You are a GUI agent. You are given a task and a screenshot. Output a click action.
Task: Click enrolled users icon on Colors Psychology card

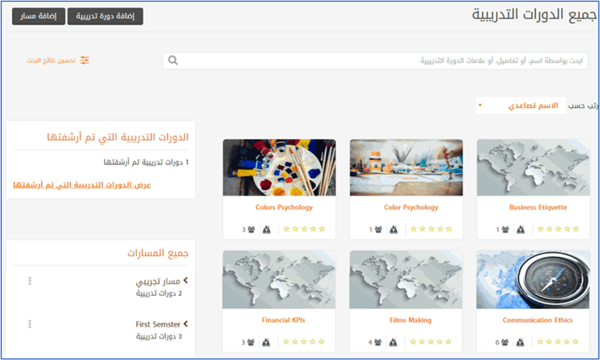pos(251,230)
